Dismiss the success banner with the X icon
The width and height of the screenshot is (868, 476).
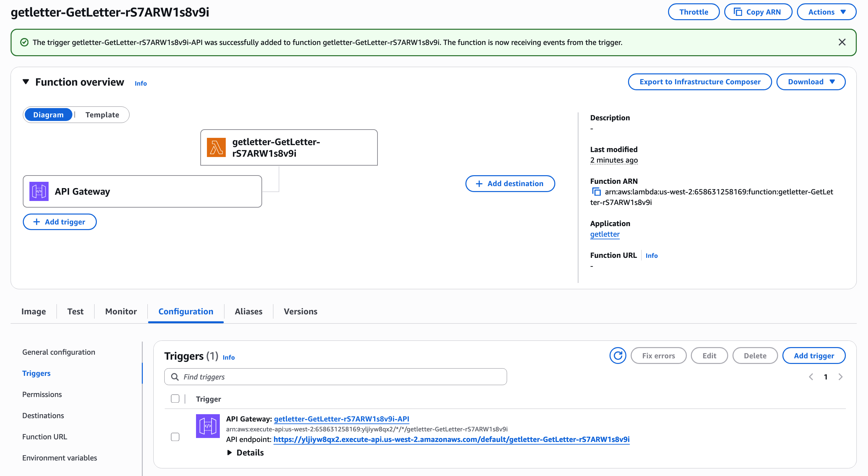point(842,42)
